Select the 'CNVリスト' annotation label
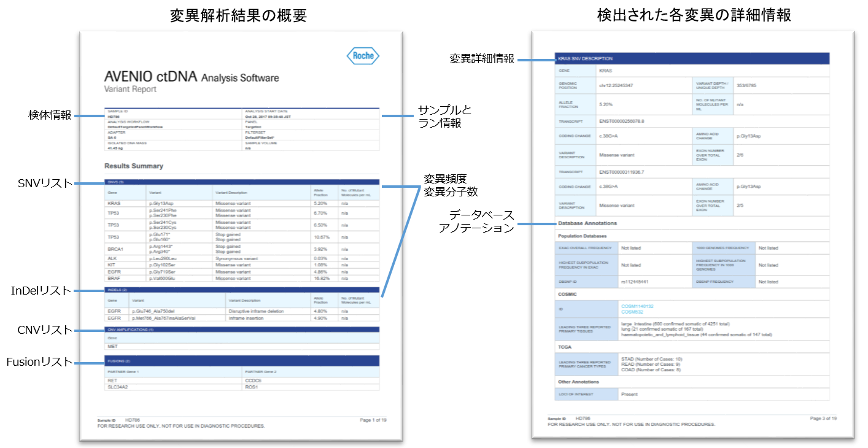868x448 pixels. [45, 331]
